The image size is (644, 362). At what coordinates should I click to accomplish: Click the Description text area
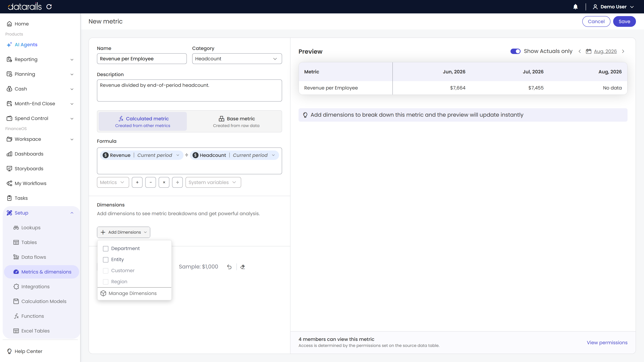tap(190, 90)
